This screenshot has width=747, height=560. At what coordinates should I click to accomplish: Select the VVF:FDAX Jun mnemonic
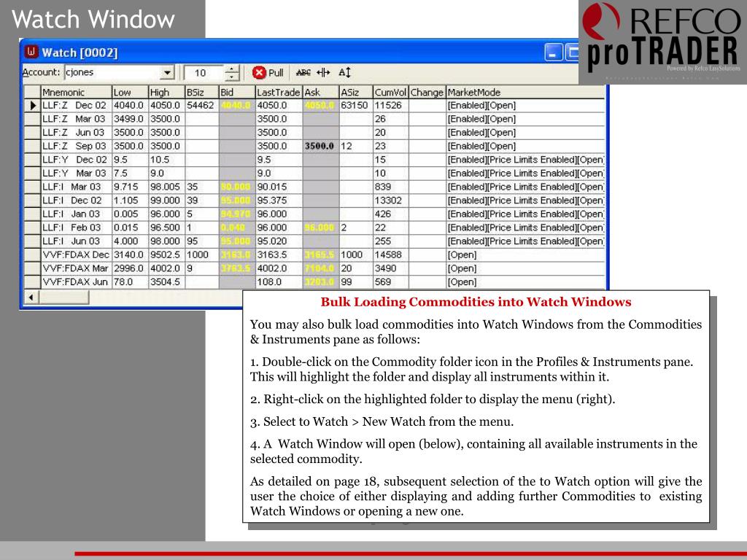click(x=75, y=282)
